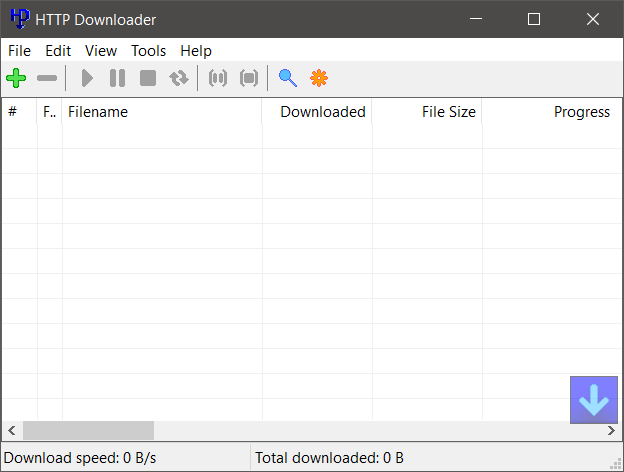Click the window resize grip corner
The width and height of the screenshot is (624, 472).
(616, 464)
